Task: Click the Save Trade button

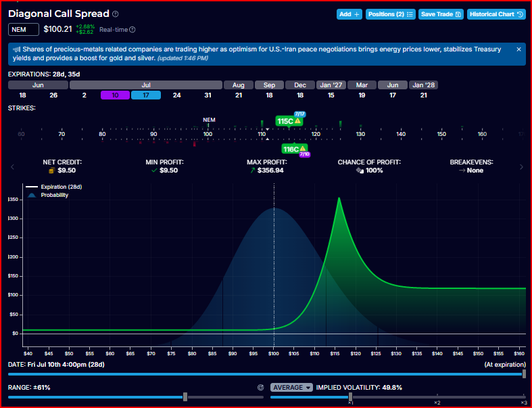Action: pos(441,14)
